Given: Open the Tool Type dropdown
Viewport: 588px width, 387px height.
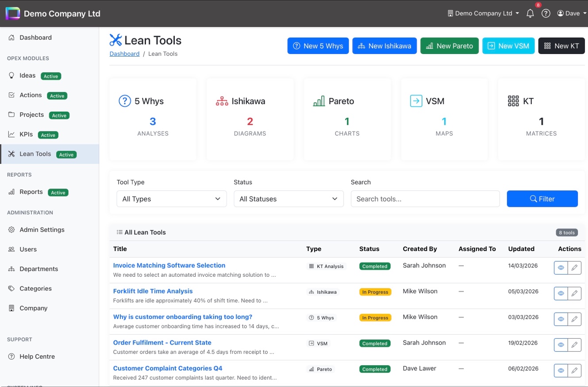Looking at the screenshot, I should [171, 199].
